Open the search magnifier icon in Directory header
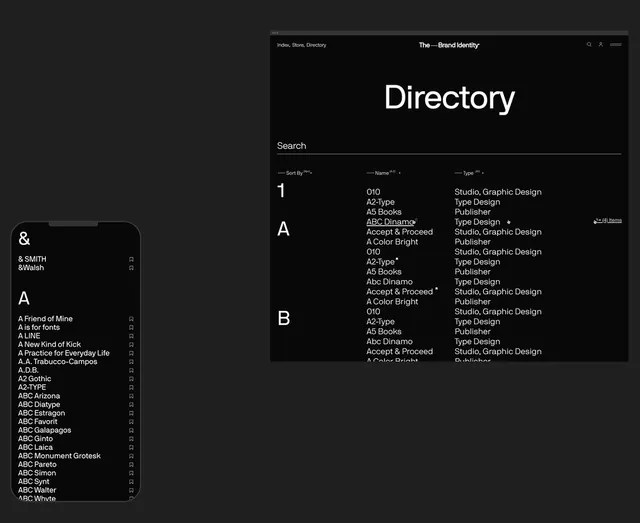The height and width of the screenshot is (523, 640). (589, 45)
